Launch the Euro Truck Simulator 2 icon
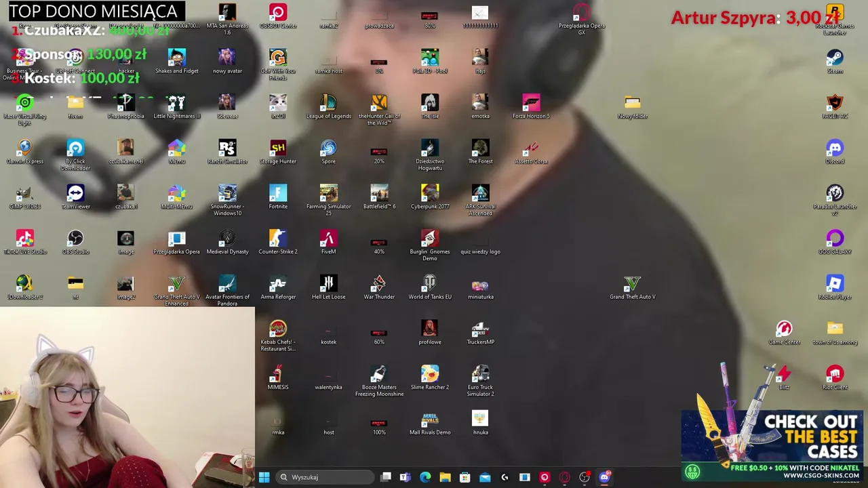Image resolution: width=868 pixels, height=488 pixels. click(x=480, y=381)
